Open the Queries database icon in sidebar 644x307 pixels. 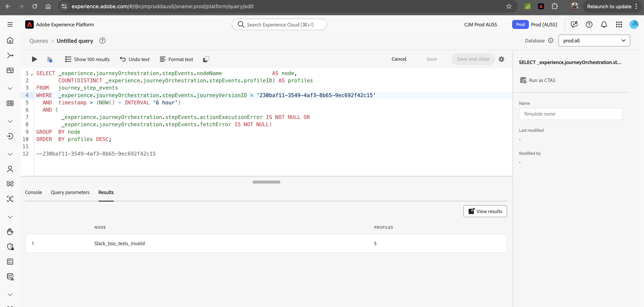click(x=10, y=277)
